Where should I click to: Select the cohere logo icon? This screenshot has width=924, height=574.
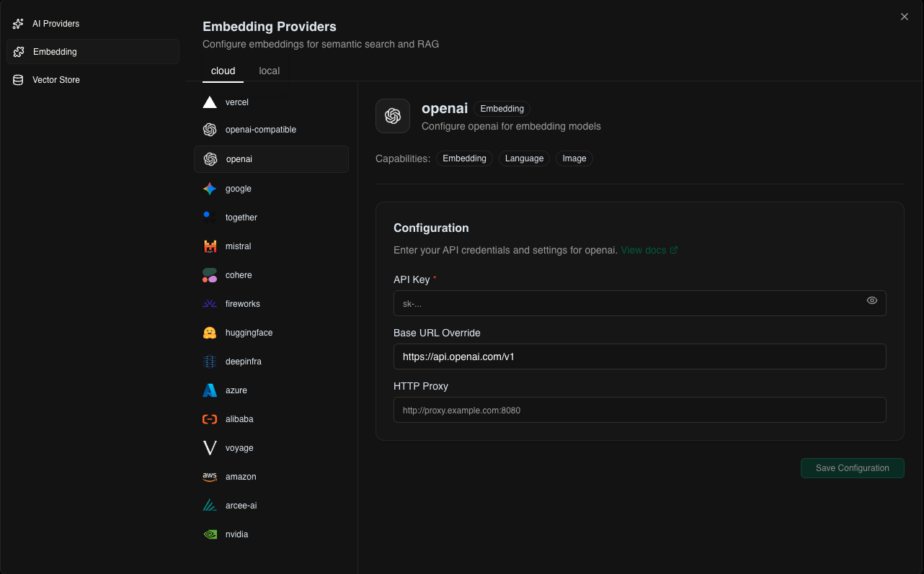coord(210,275)
